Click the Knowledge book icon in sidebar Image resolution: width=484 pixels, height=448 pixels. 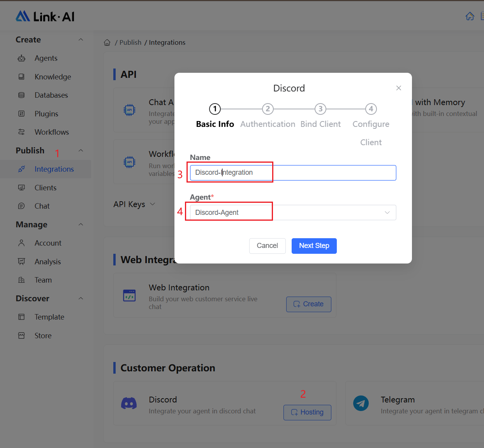click(21, 77)
